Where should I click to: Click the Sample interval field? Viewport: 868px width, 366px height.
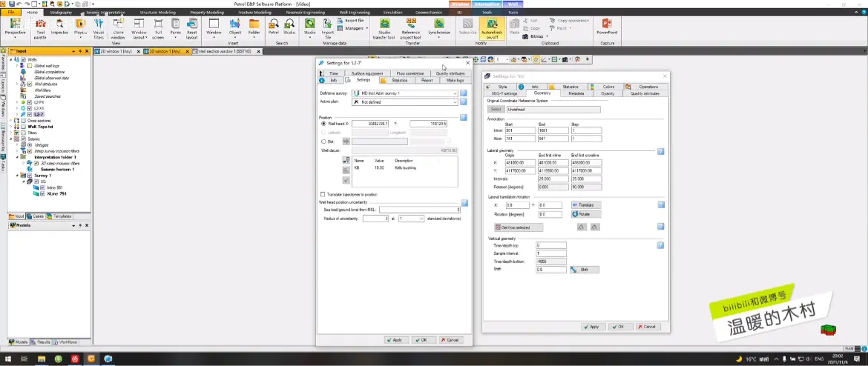coord(551,253)
